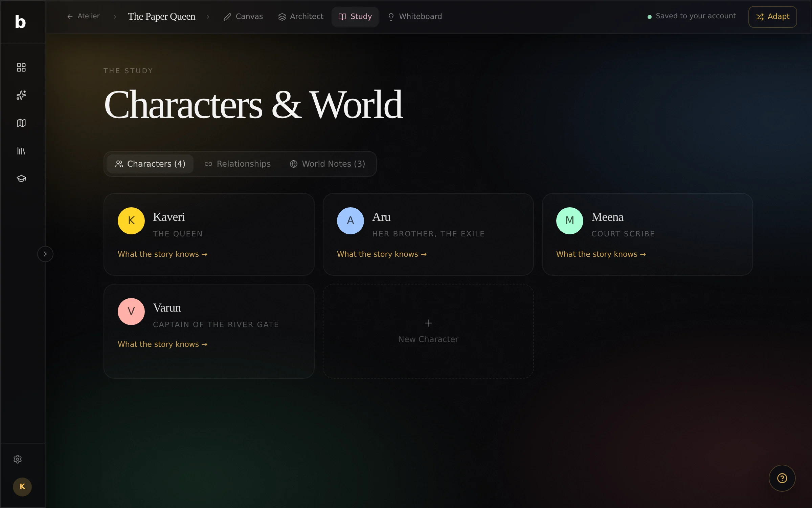Click Meena's green M avatar
Viewport: 812px width, 508px height.
tap(570, 221)
